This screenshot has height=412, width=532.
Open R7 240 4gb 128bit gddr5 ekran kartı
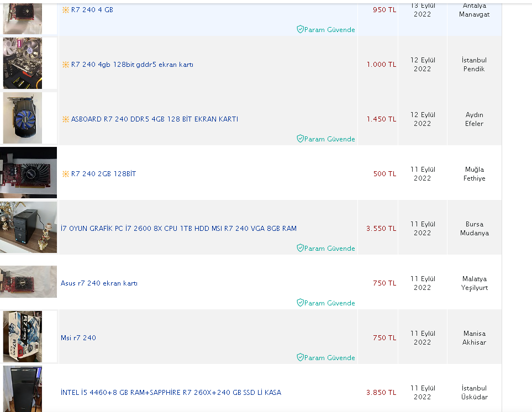pyautogui.click(x=132, y=65)
